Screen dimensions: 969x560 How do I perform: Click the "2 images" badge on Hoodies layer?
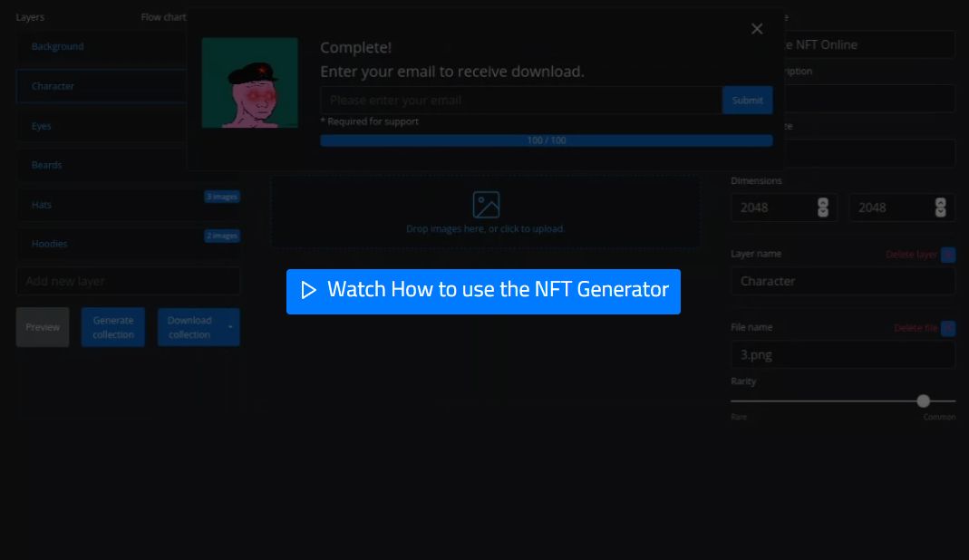tap(222, 236)
